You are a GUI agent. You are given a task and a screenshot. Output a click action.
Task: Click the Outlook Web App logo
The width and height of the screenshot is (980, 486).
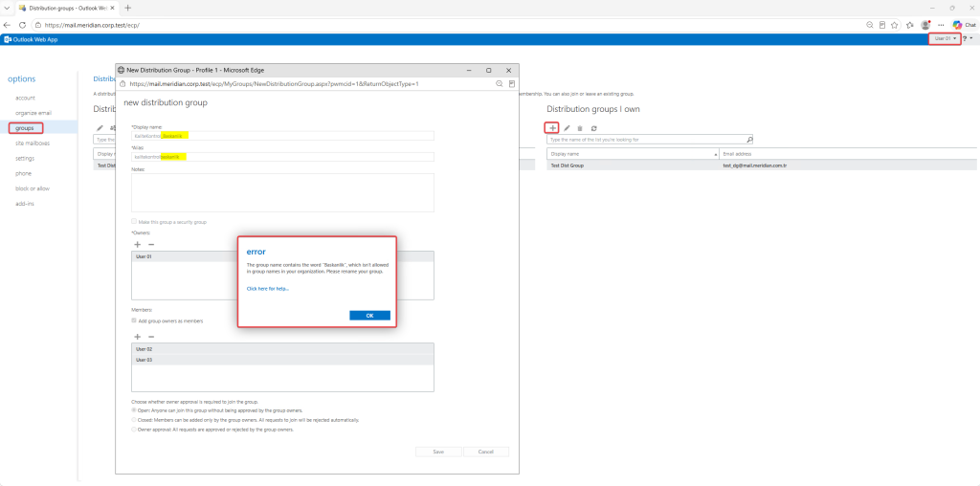coord(31,38)
